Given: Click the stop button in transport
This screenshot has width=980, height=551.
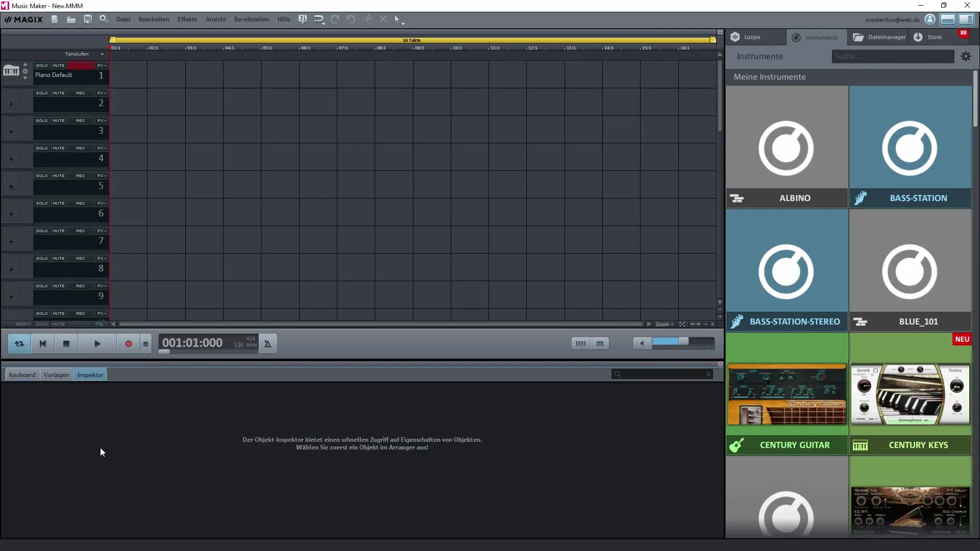Looking at the screenshot, I should point(66,344).
